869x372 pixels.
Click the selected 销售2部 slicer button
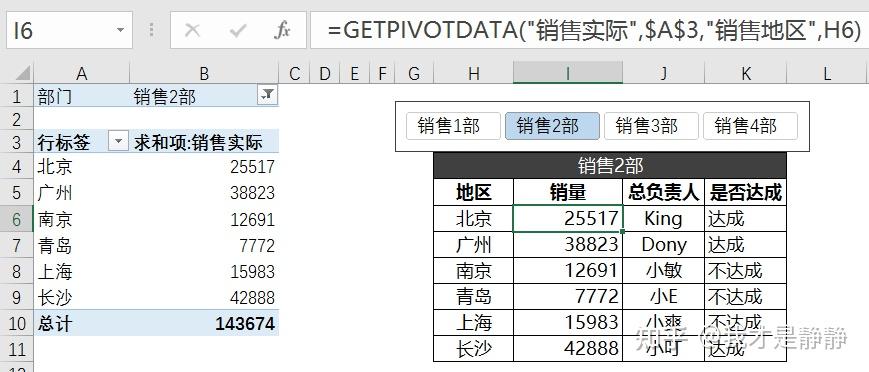(552, 126)
